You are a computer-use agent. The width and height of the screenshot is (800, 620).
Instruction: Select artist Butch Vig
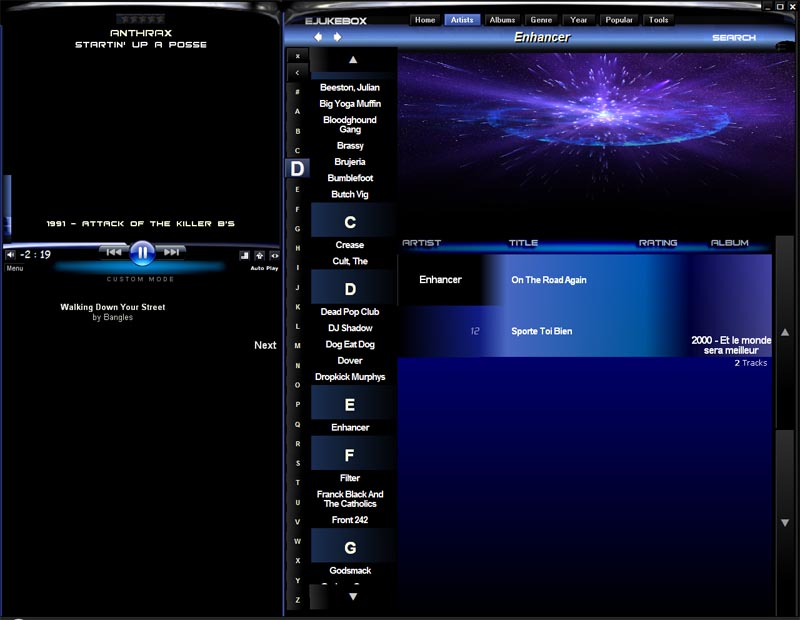(x=350, y=194)
